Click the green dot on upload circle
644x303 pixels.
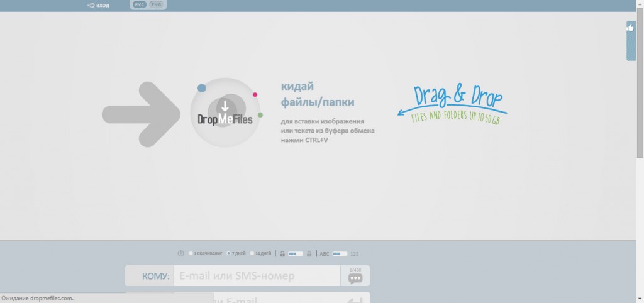coord(260,115)
